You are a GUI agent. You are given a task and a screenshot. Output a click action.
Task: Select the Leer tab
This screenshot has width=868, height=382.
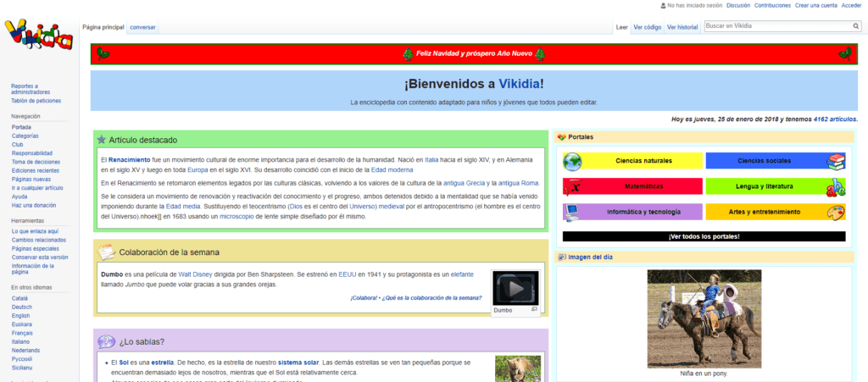(621, 27)
